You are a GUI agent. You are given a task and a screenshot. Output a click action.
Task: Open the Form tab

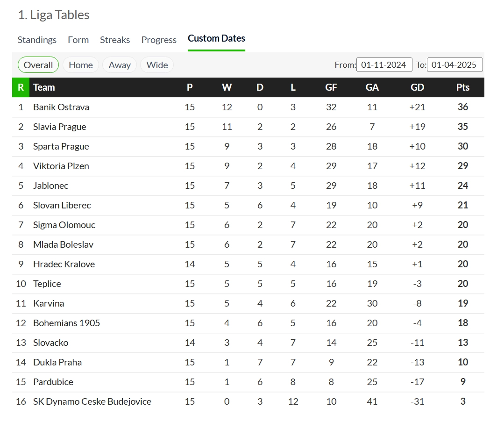tap(78, 40)
